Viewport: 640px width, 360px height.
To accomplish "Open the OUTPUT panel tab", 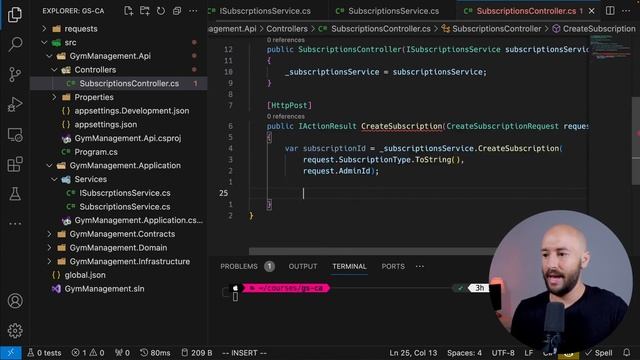I will [303, 267].
